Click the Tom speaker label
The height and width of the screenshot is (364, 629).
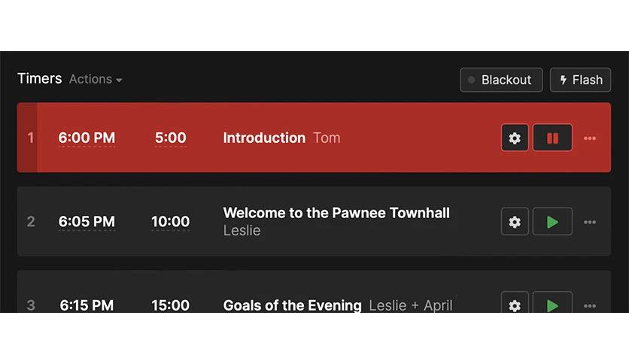tap(327, 138)
